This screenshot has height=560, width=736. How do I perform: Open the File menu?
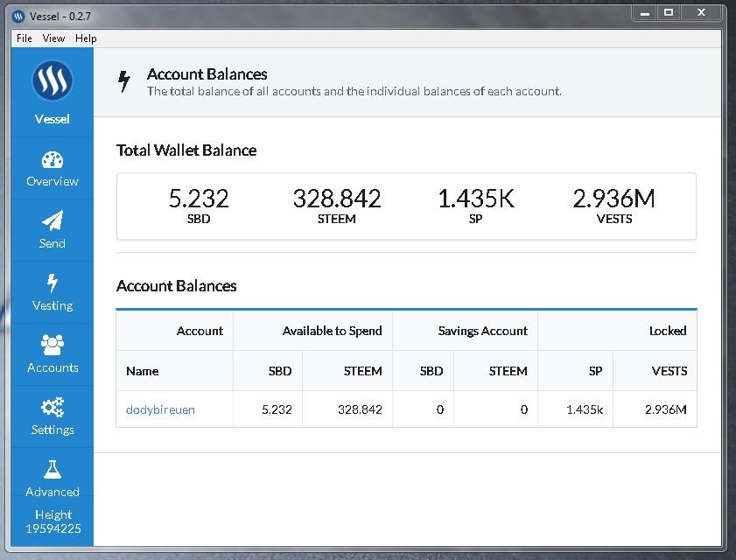tap(24, 38)
